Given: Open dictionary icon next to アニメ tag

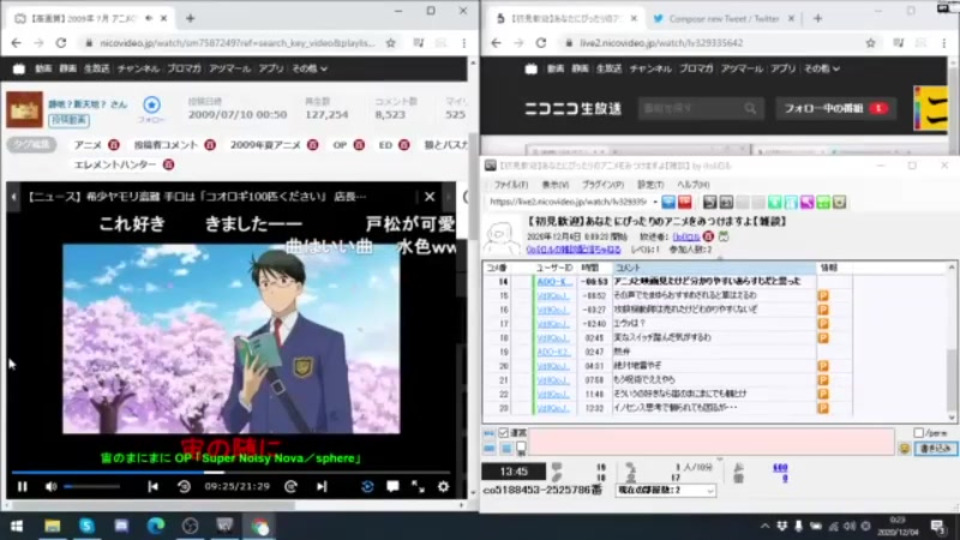Looking at the screenshot, I should click(114, 145).
